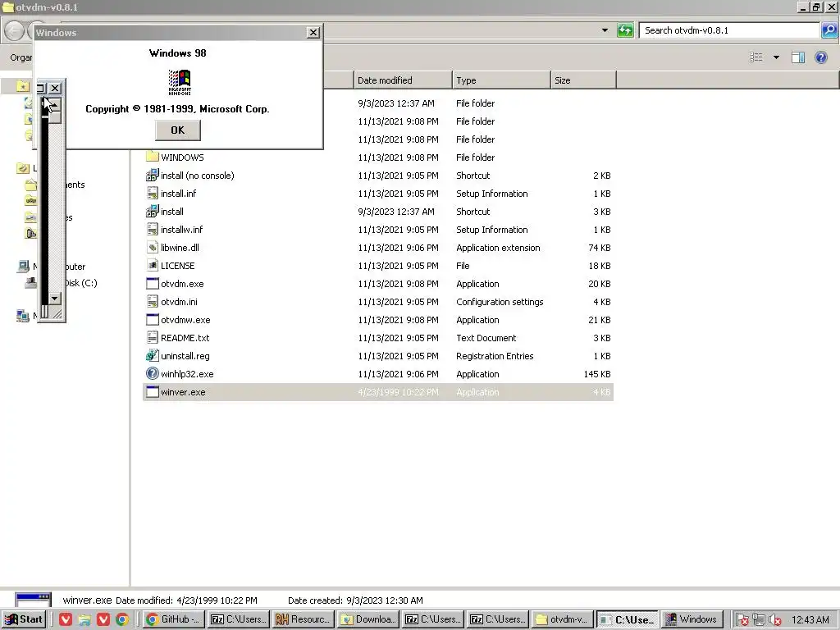Image resolution: width=840 pixels, height=630 pixels.
Task: Click the 145 KB size cell
Action: [597, 374]
